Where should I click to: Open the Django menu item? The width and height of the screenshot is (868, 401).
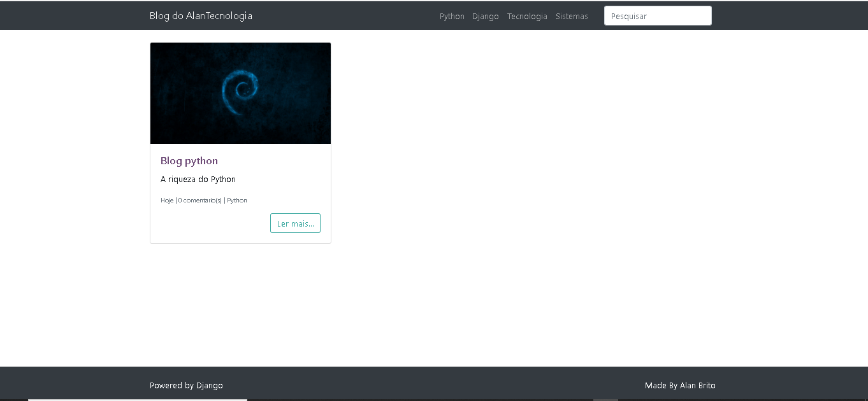[x=486, y=16]
